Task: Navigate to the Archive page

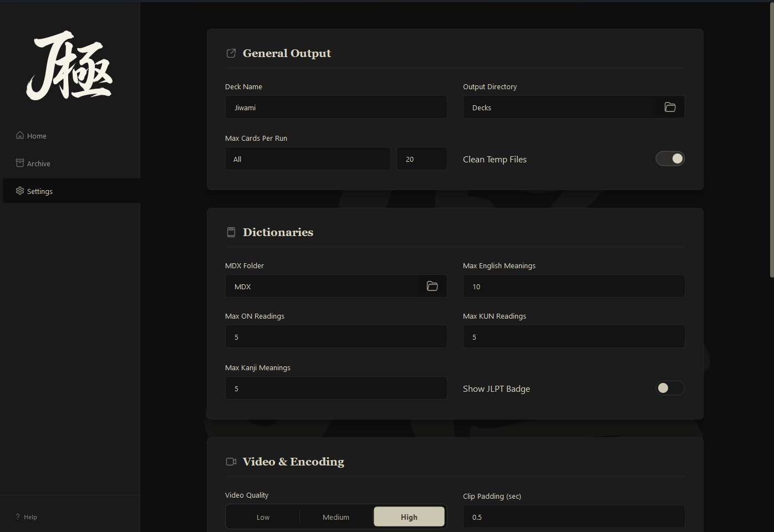Action: coord(38,163)
